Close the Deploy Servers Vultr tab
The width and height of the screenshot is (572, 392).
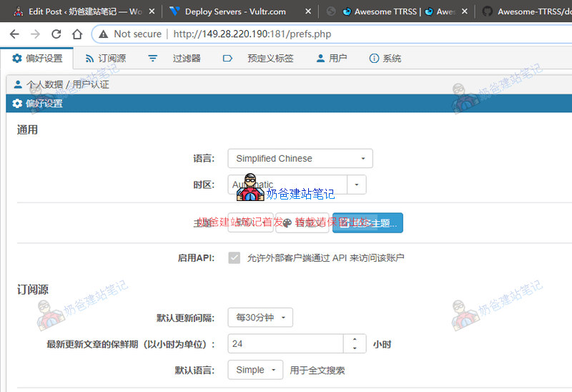pyautogui.click(x=307, y=11)
